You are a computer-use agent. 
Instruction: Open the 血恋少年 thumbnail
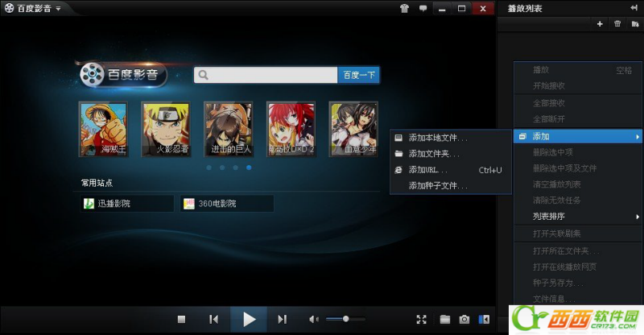(x=353, y=129)
